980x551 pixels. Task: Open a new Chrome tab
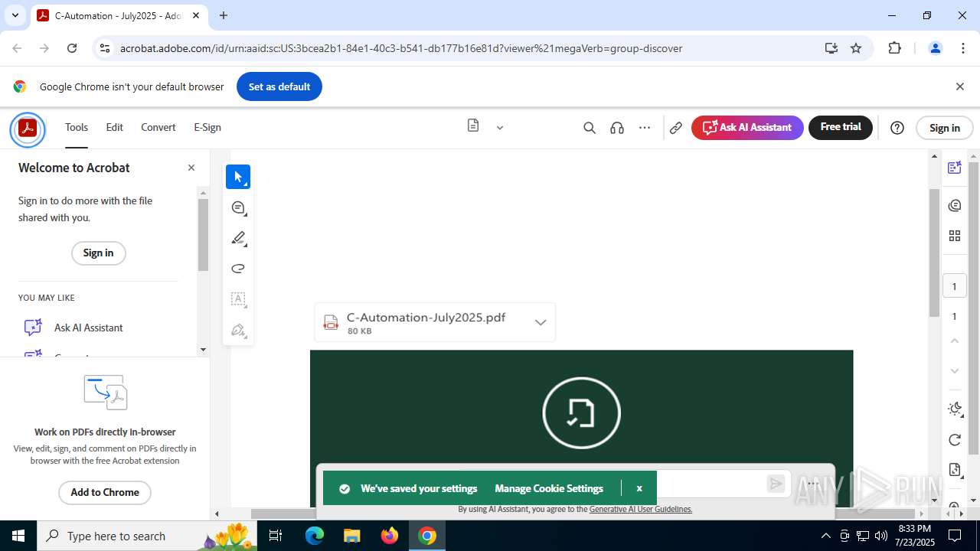coord(224,15)
